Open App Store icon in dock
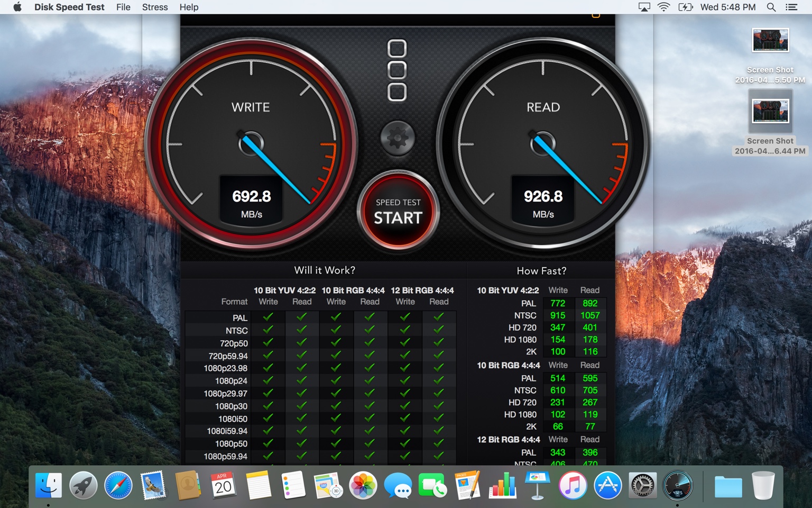 pos(607,485)
